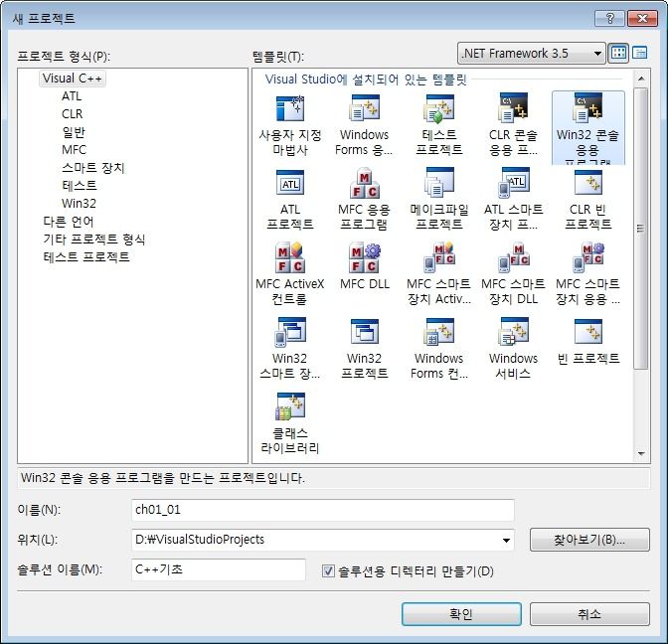Pick the MFC DLL template
The height and width of the screenshot is (644, 668).
pyautogui.click(x=364, y=266)
